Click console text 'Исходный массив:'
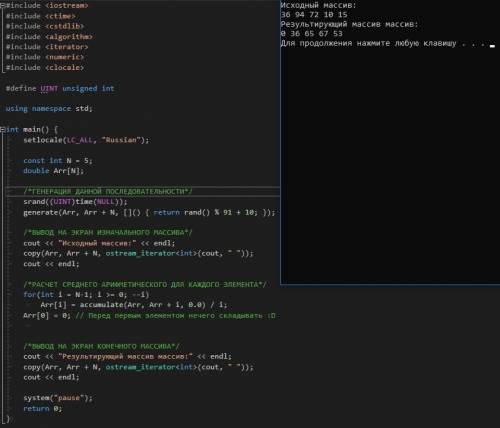Image resolution: width=500 pixels, height=428 pixels. pyautogui.click(x=318, y=5)
